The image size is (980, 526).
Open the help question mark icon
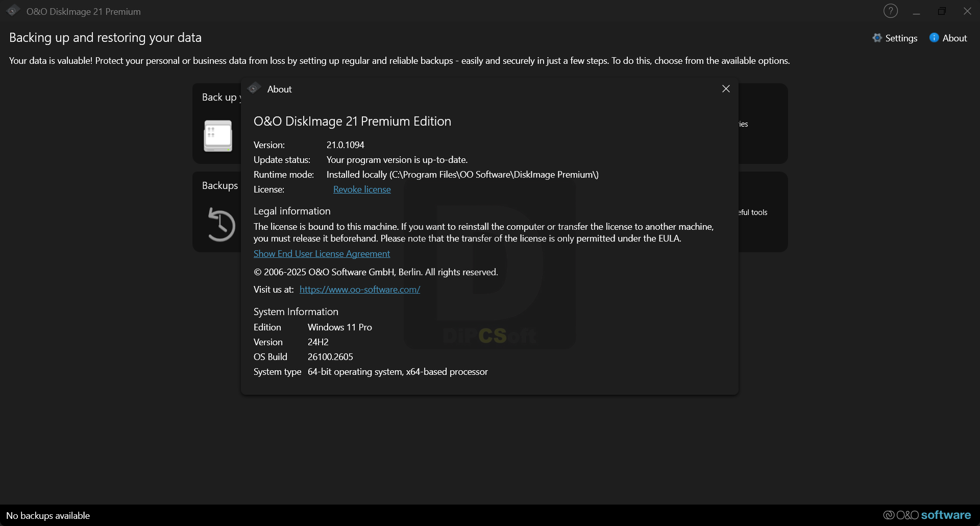(x=891, y=11)
